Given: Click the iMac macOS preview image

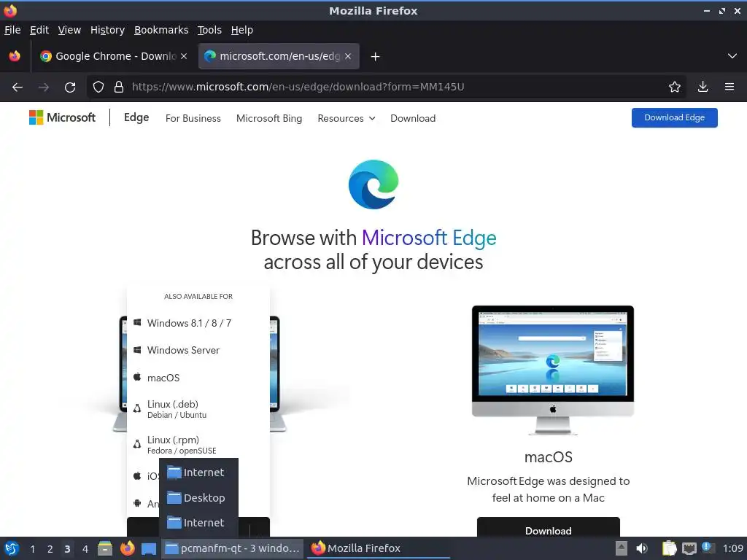Looking at the screenshot, I should tap(553, 370).
